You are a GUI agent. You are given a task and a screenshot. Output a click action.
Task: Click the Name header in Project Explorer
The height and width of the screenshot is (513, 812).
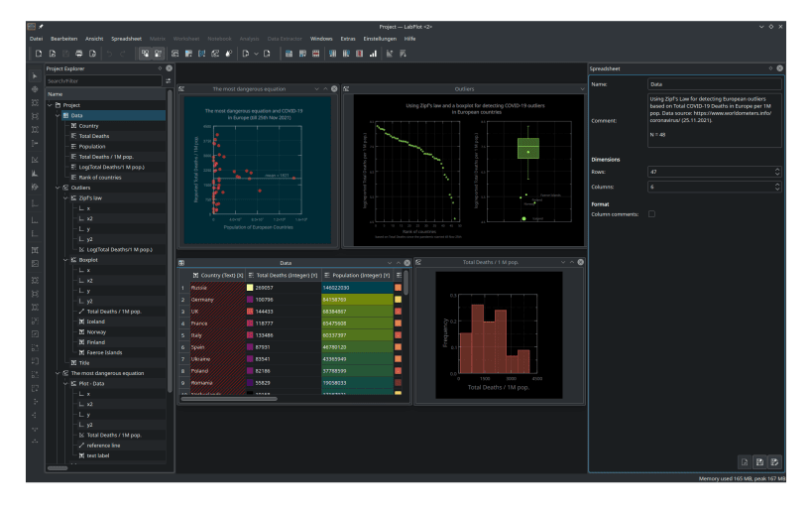tap(106, 94)
